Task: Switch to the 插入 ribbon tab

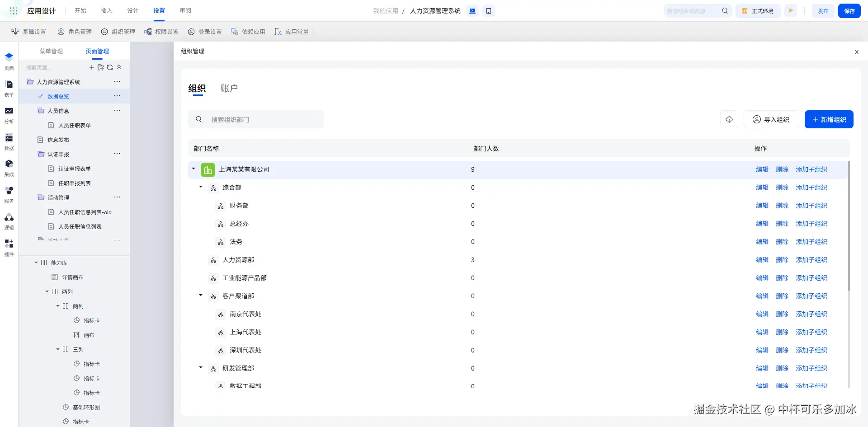Action: pos(107,11)
